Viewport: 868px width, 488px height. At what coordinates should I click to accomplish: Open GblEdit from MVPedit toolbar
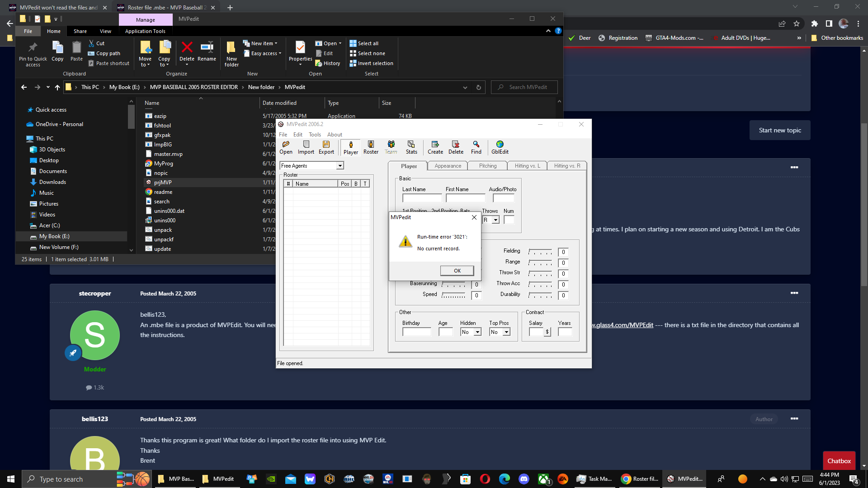tap(500, 147)
